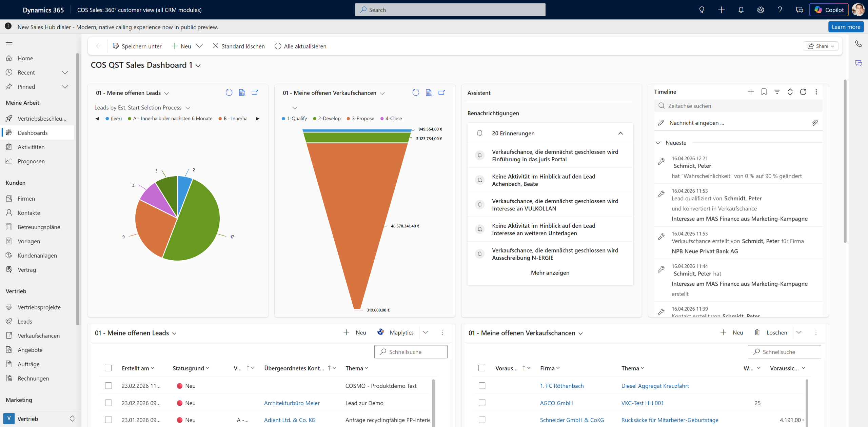Screen dimensions: 868x427
Task: Collapse the 20 Erinnerungen section
Action: click(620, 133)
